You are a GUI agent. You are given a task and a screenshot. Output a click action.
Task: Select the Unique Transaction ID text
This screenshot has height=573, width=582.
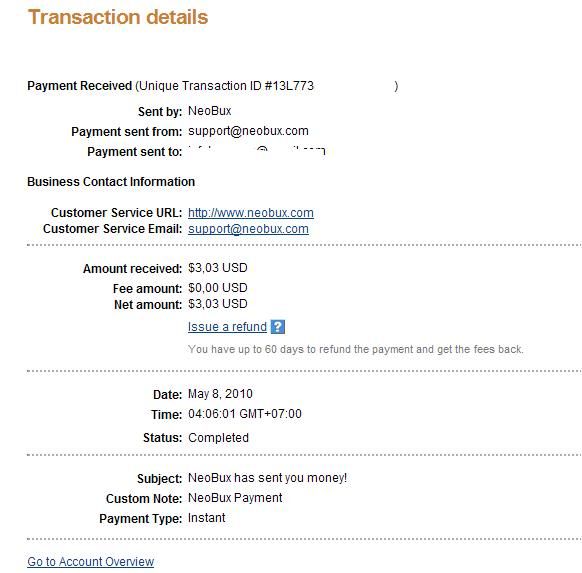click(x=226, y=86)
